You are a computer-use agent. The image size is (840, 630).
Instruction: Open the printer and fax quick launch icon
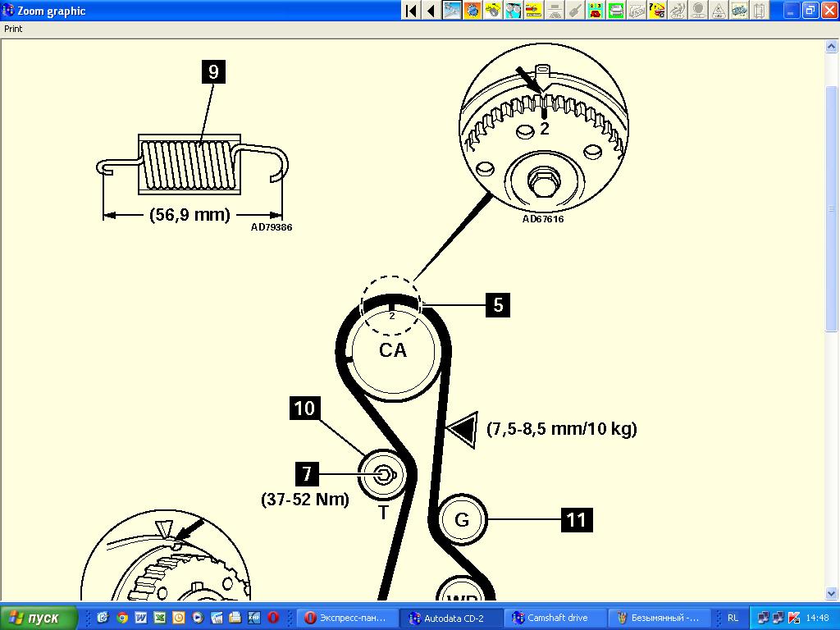coord(235,618)
